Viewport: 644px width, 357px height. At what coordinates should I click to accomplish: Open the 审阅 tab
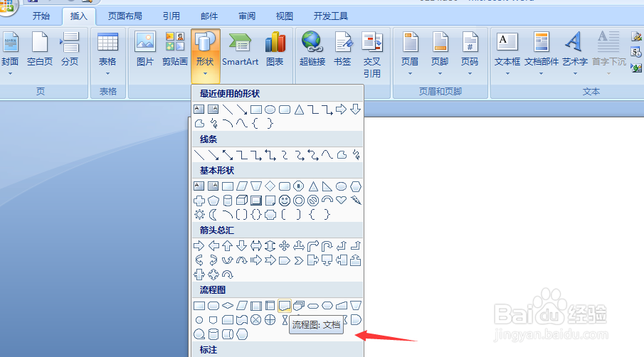(247, 16)
